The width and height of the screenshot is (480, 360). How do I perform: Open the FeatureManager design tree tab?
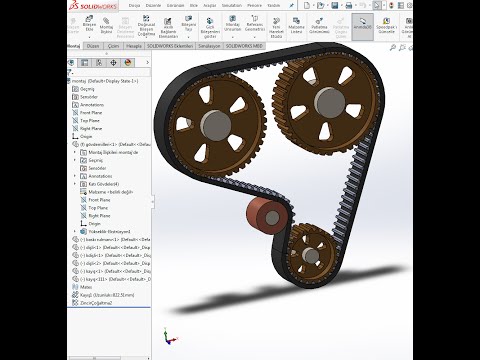71,62
